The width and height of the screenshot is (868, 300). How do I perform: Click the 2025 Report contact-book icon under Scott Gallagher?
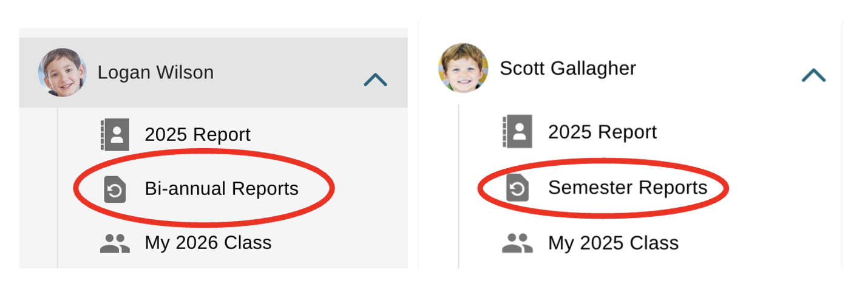pos(517,132)
